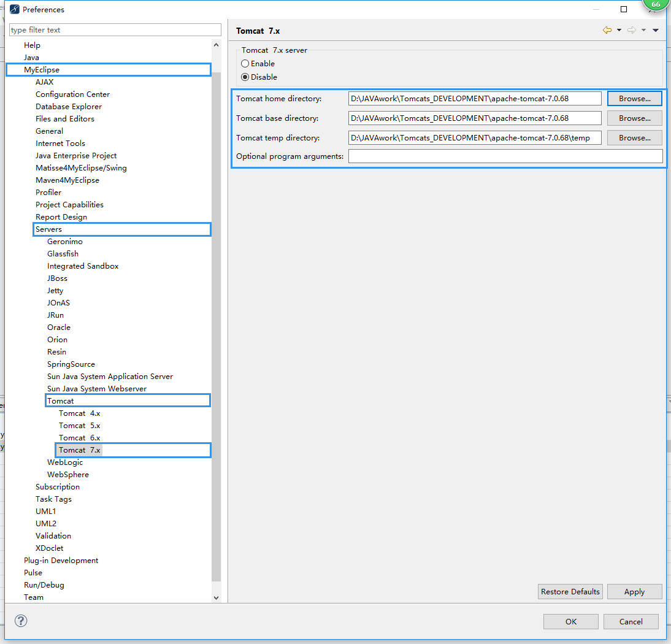Open the back history dropdown arrow
671x644 pixels.
tap(619, 30)
